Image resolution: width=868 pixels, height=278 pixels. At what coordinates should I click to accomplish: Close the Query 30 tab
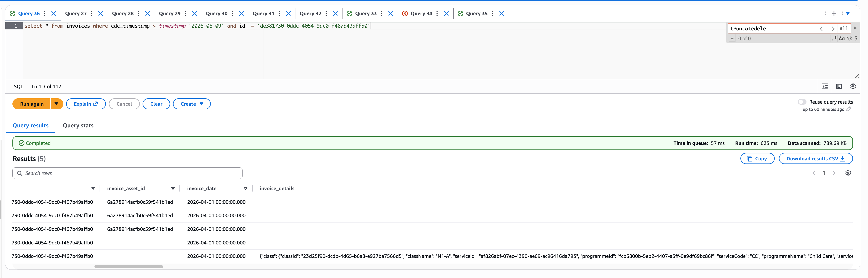point(241,13)
